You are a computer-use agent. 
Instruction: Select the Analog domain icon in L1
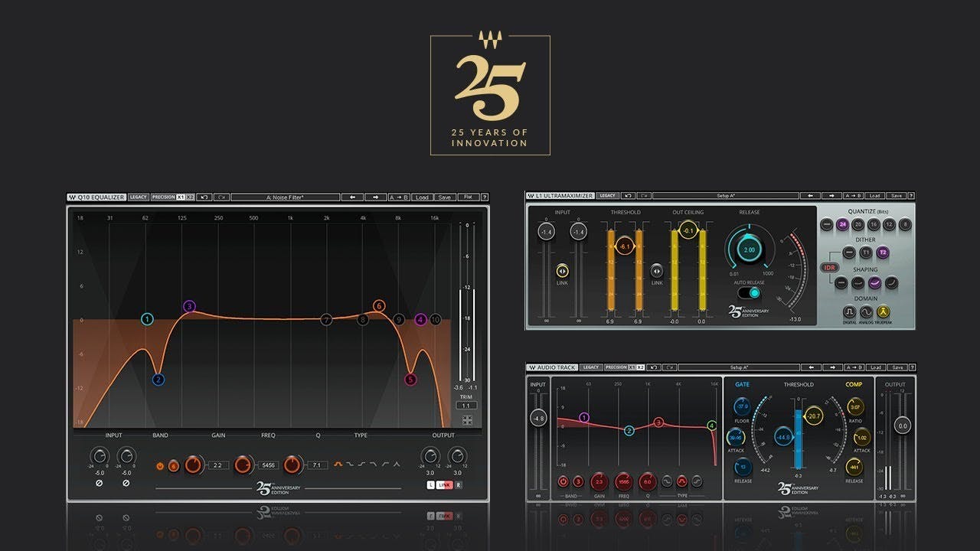coord(866,312)
